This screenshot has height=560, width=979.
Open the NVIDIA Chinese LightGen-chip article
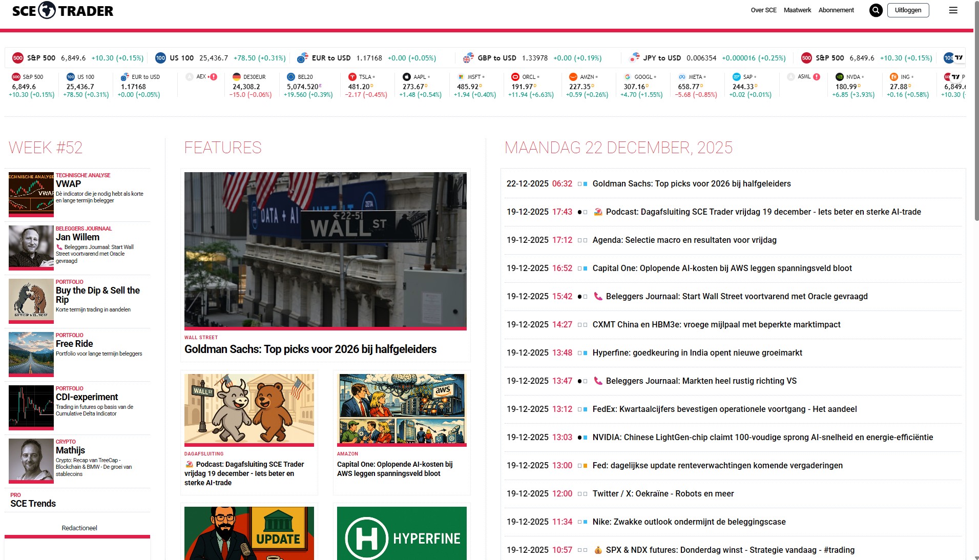(763, 437)
